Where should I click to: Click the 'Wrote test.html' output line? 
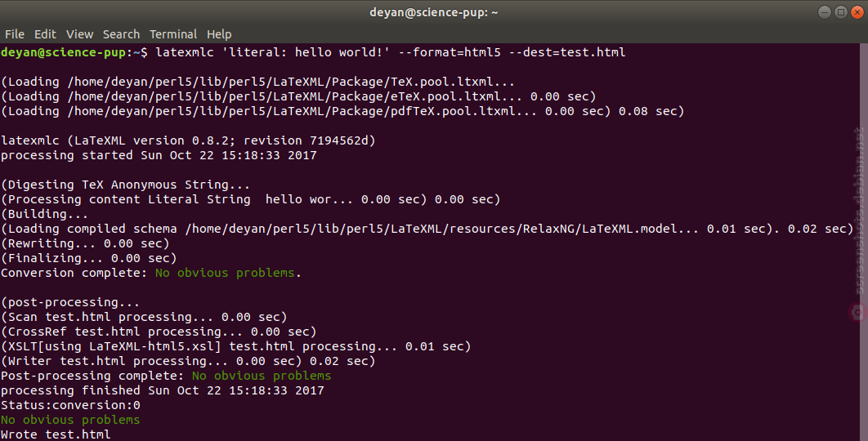coord(56,434)
